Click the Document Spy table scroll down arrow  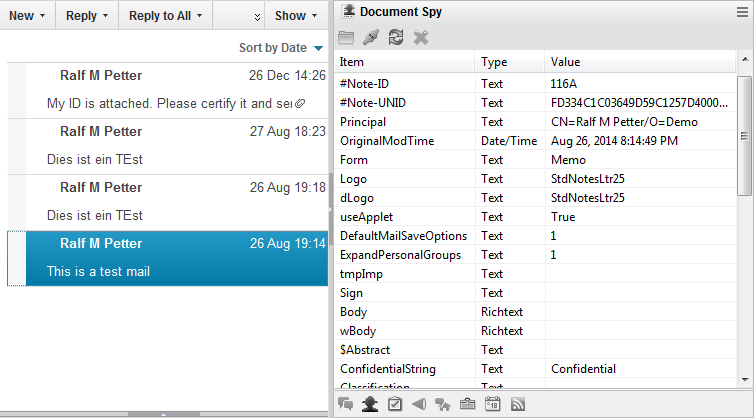click(745, 380)
